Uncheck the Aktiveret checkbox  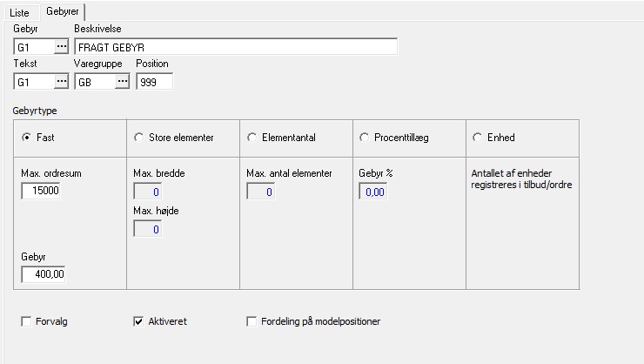coord(138,321)
